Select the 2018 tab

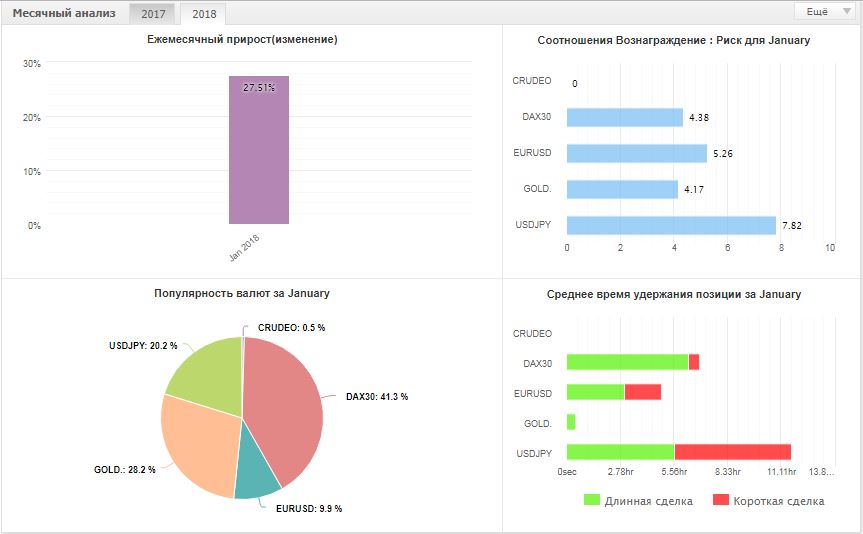[204, 14]
